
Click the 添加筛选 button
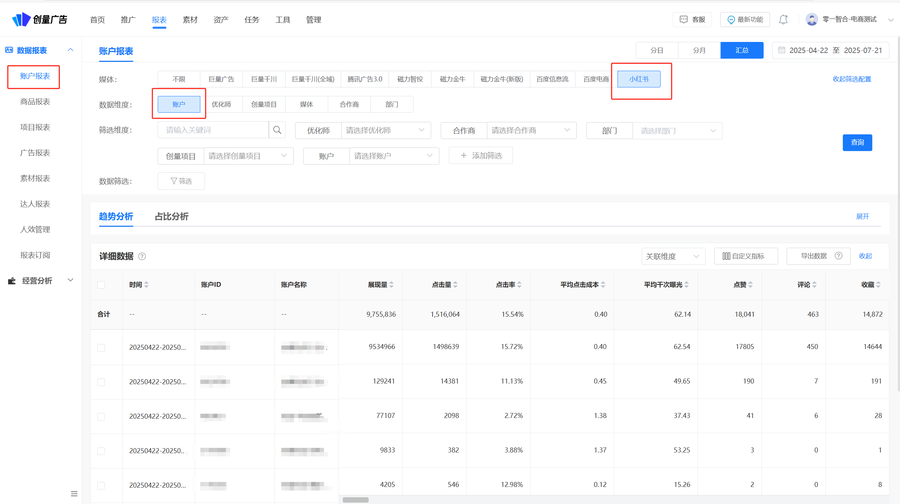[x=480, y=156]
